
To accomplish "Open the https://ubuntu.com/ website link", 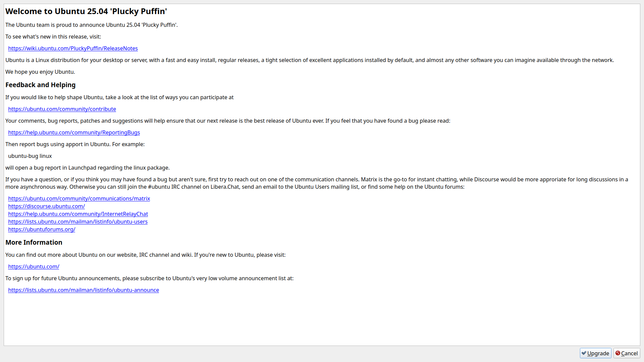I will (34, 266).
